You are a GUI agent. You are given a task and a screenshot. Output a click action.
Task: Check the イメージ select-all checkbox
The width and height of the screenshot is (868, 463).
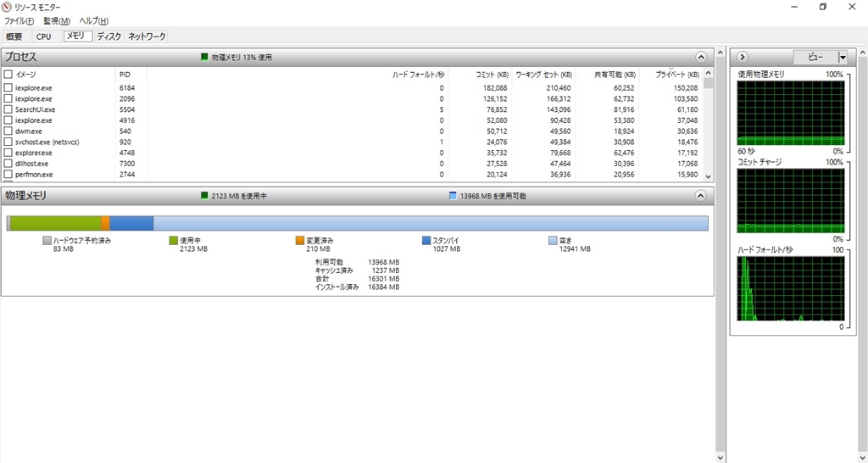[8, 75]
